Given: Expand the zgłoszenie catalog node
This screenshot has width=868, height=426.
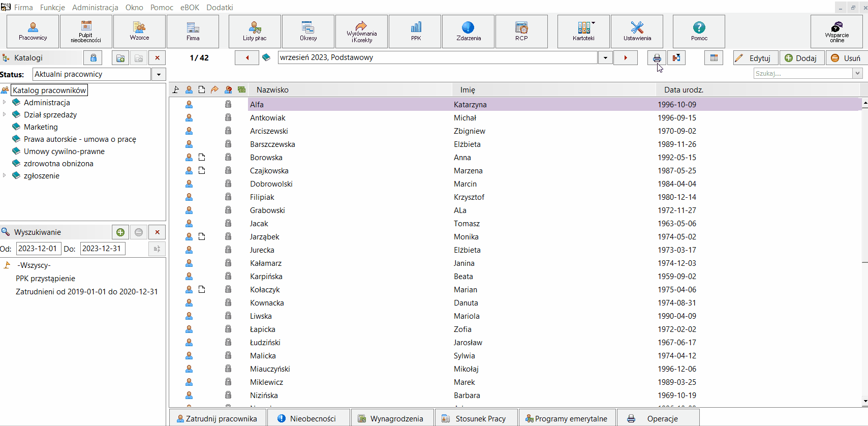Looking at the screenshot, I should [5, 175].
